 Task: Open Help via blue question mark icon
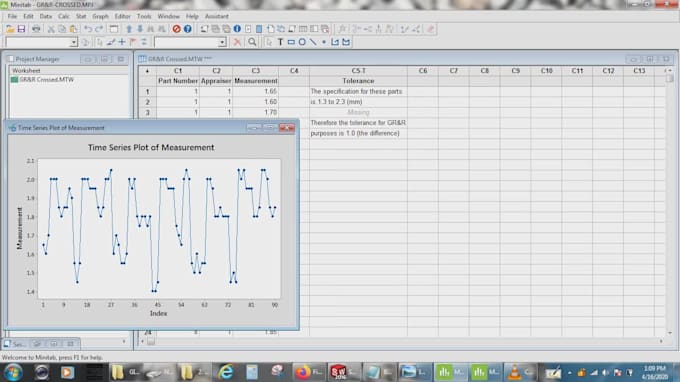click(187, 29)
